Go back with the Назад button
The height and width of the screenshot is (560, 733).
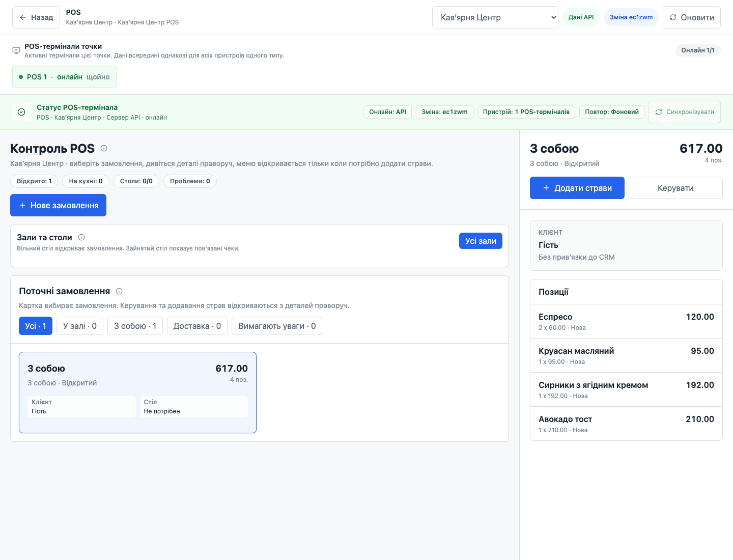pyautogui.click(x=36, y=17)
